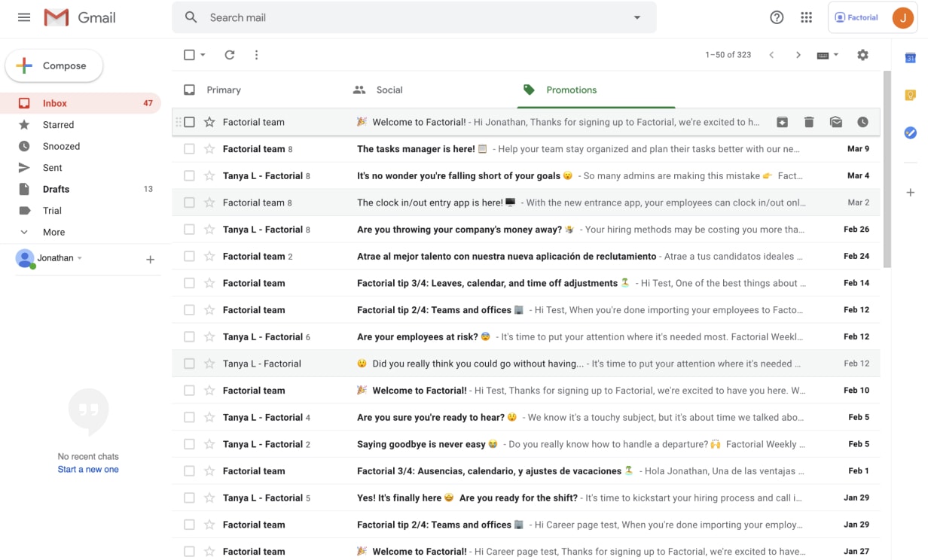Click the mail list vertical scrollbar
Screen dimensions: 928x560
[887, 169]
